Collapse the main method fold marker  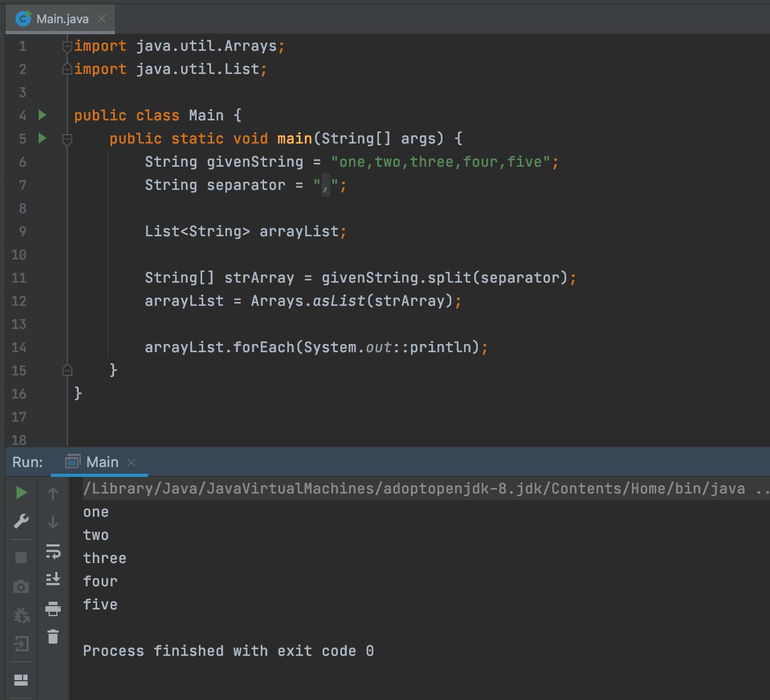point(67,139)
